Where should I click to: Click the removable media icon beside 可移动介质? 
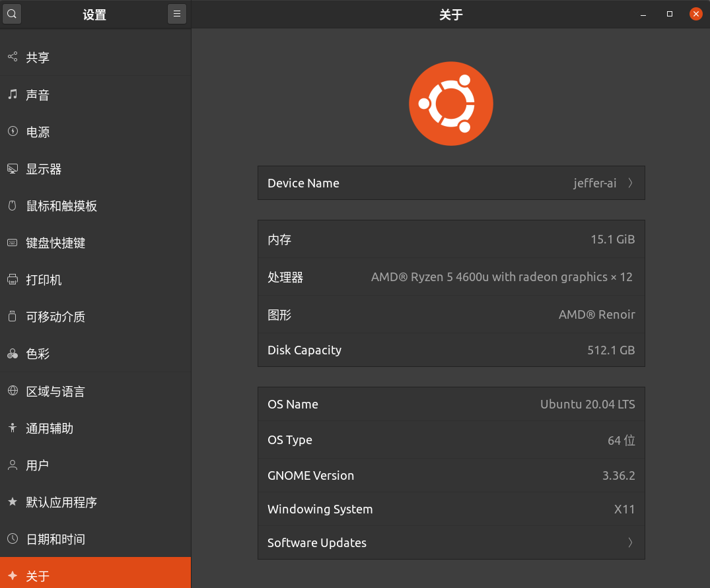point(13,317)
